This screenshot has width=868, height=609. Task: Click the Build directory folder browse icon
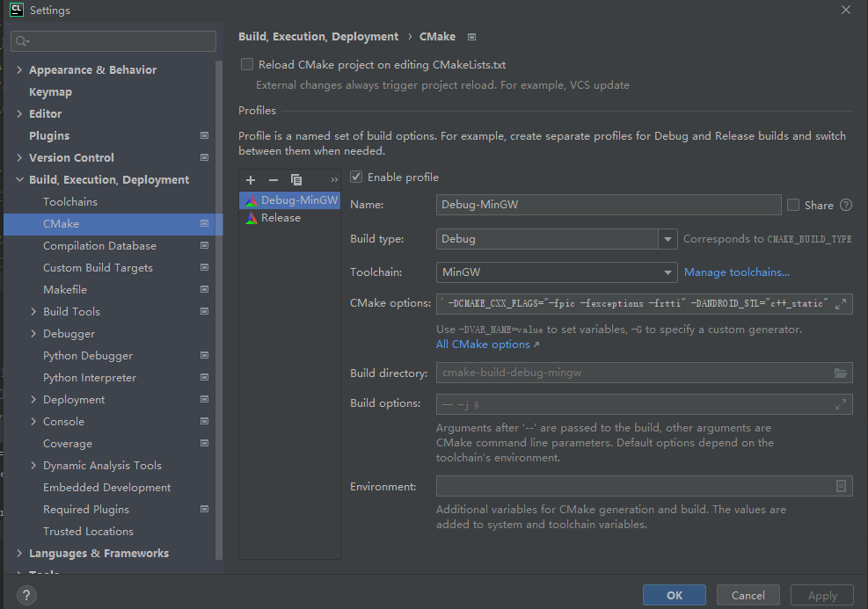coord(841,373)
